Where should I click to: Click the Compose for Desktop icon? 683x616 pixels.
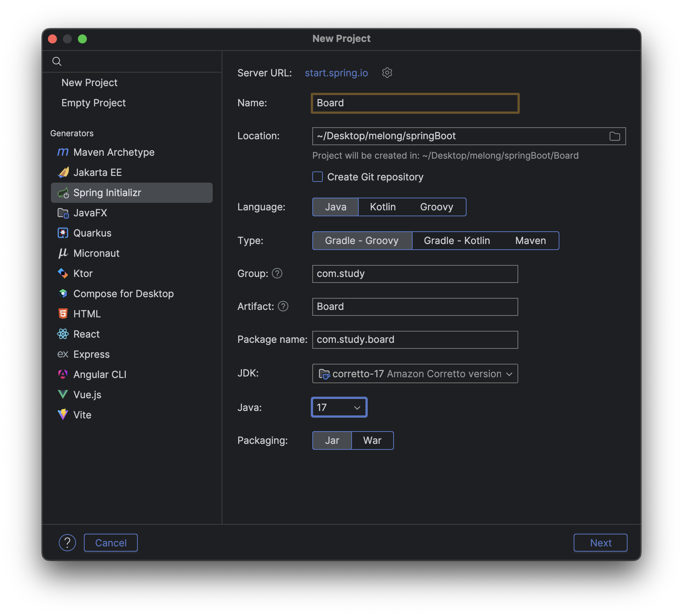63,294
